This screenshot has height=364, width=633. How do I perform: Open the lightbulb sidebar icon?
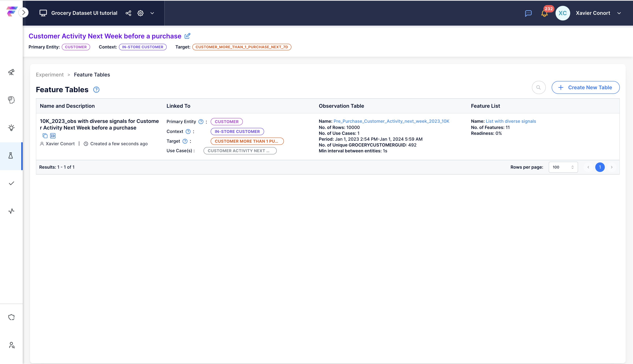11,128
